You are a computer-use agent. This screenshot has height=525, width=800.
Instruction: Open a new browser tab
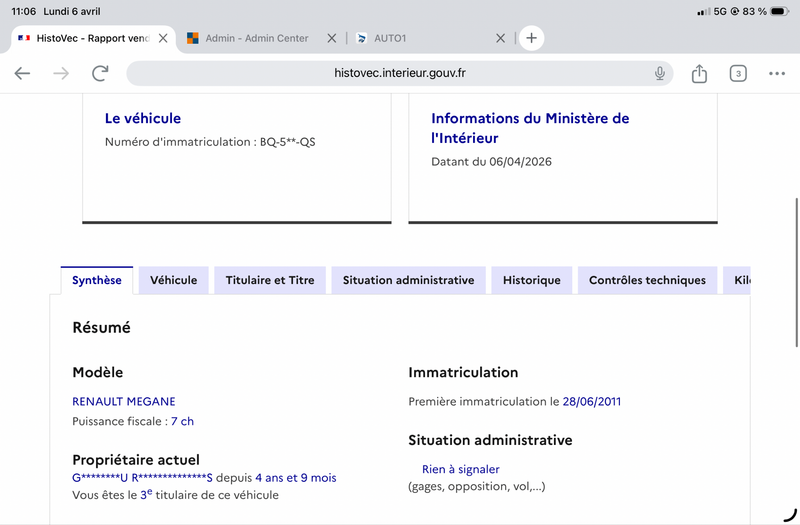(531, 38)
